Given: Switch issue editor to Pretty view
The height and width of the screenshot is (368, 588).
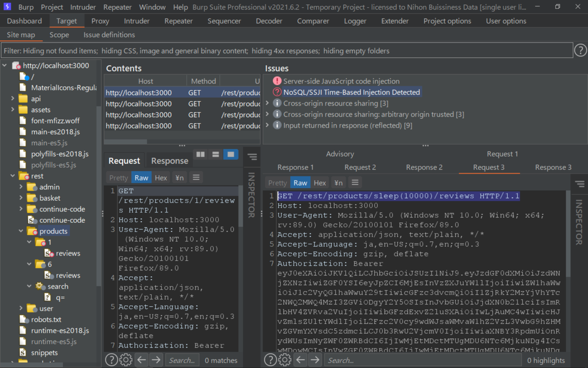Looking at the screenshot, I should [277, 183].
